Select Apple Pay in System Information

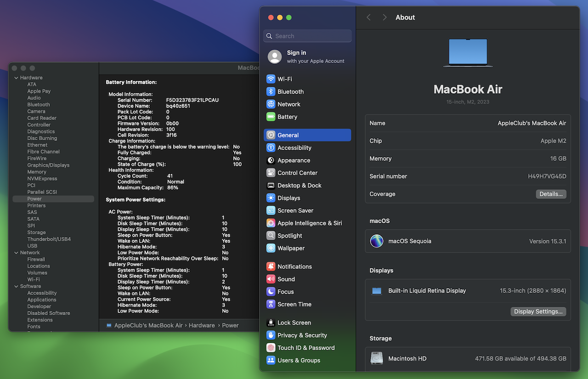point(39,91)
